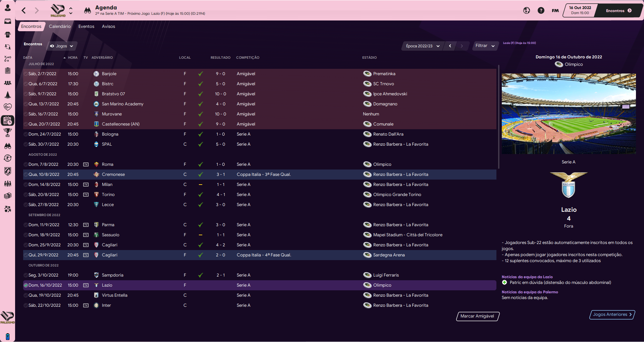Click the Olimpico stadium photo thumbnail

[569, 114]
